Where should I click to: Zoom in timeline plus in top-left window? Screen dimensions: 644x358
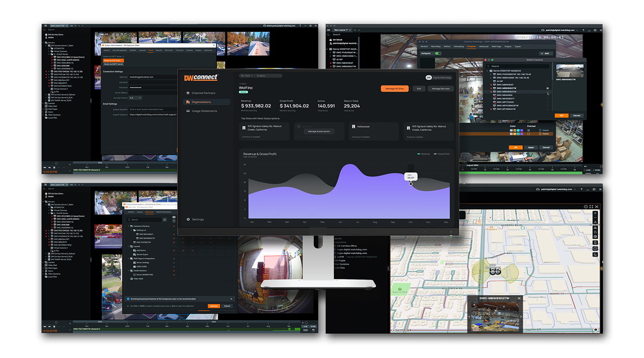(x=70, y=165)
